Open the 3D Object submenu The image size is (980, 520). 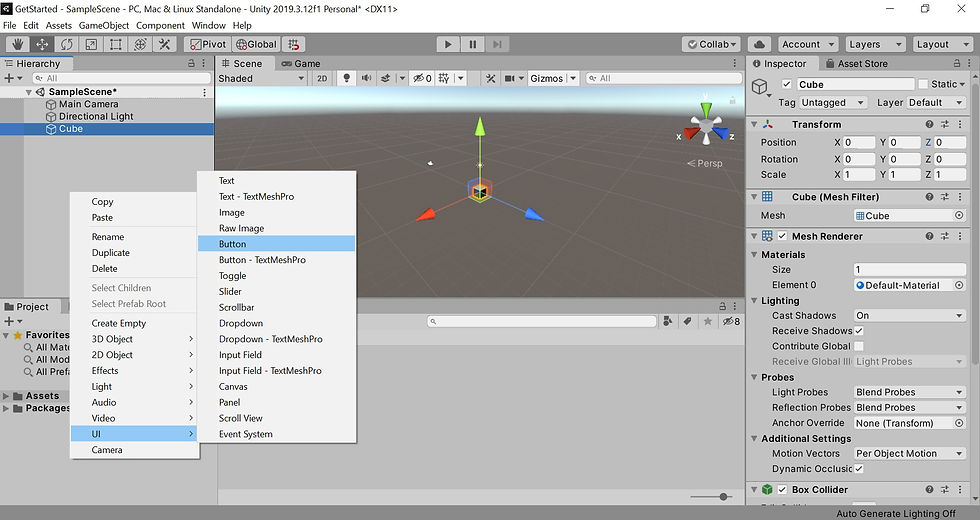(x=134, y=339)
